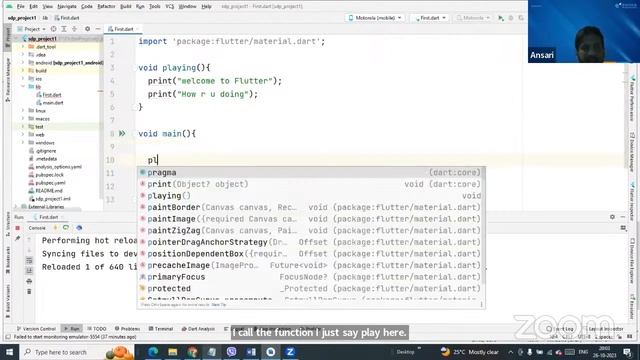Click the Run app green arrow in toolbar

(x=501, y=18)
